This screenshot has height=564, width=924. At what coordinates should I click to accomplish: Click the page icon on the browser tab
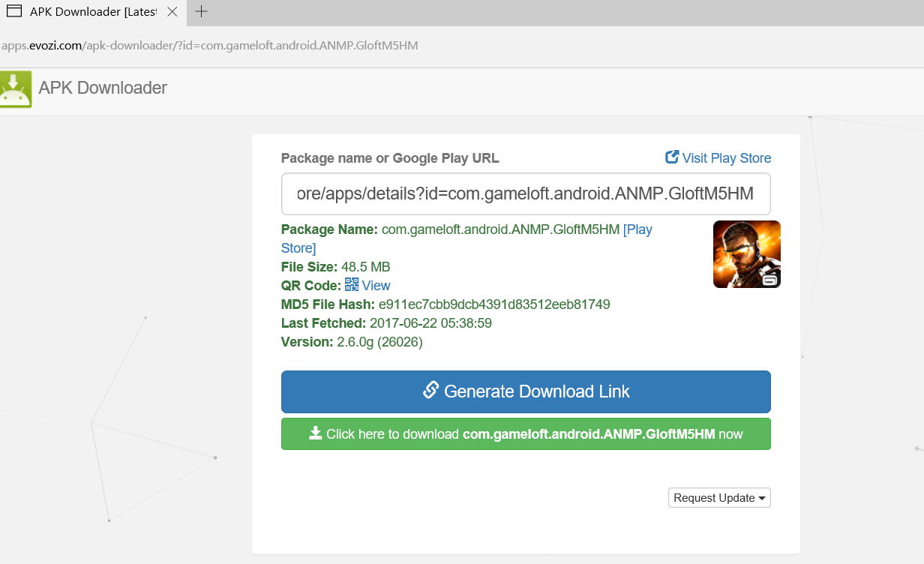[13, 12]
